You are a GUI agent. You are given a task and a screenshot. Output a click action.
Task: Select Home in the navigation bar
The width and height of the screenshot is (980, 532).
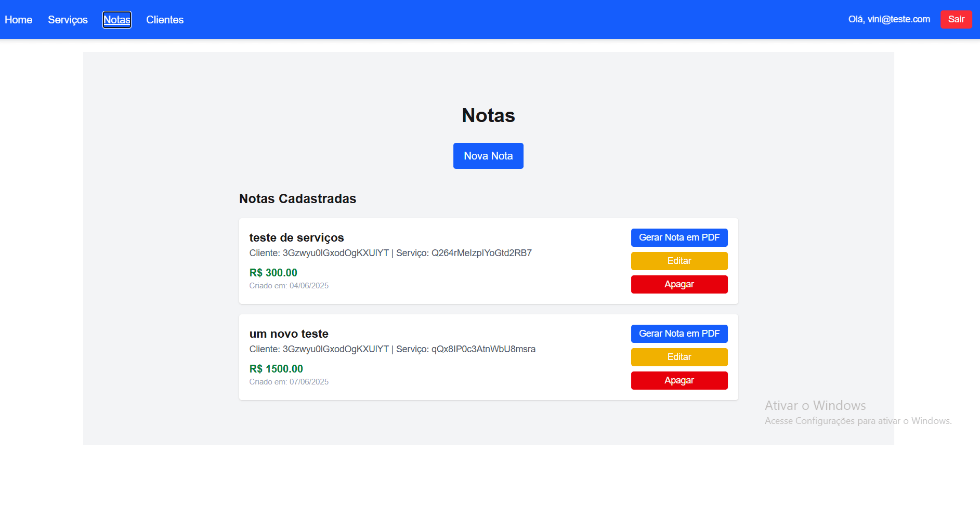18,20
